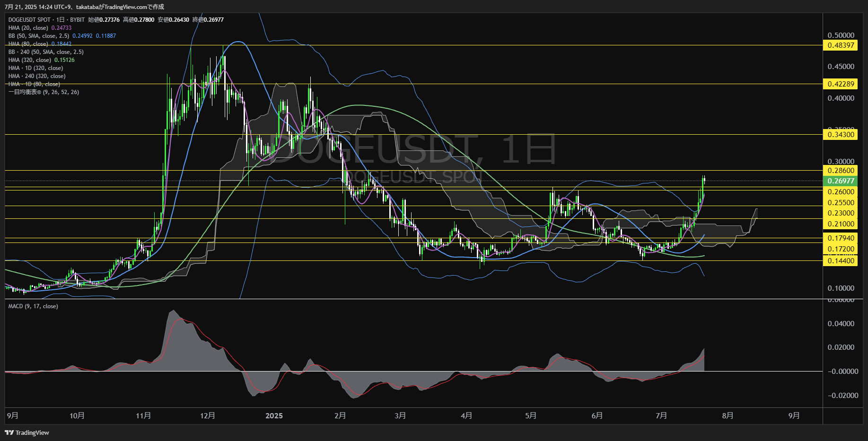Image resolution: width=868 pixels, height=441 pixels.
Task: Click the 0.02000 MACD axis tick
Action: point(841,347)
